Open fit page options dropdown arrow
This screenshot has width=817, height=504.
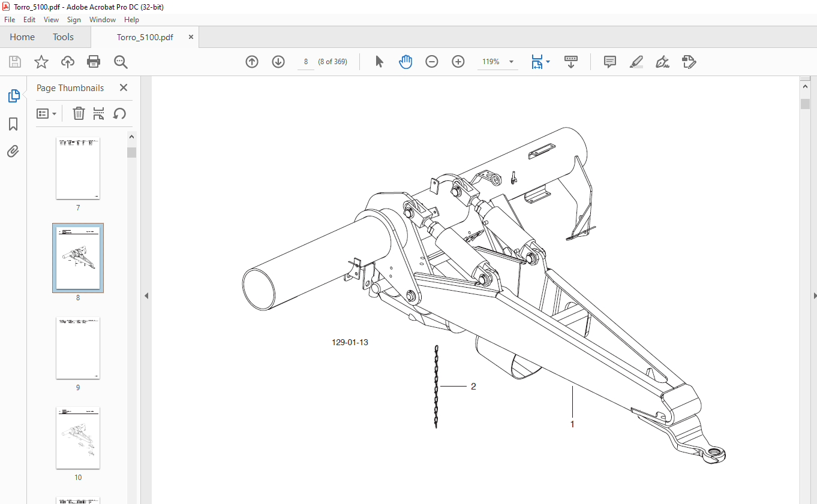tap(548, 62)
